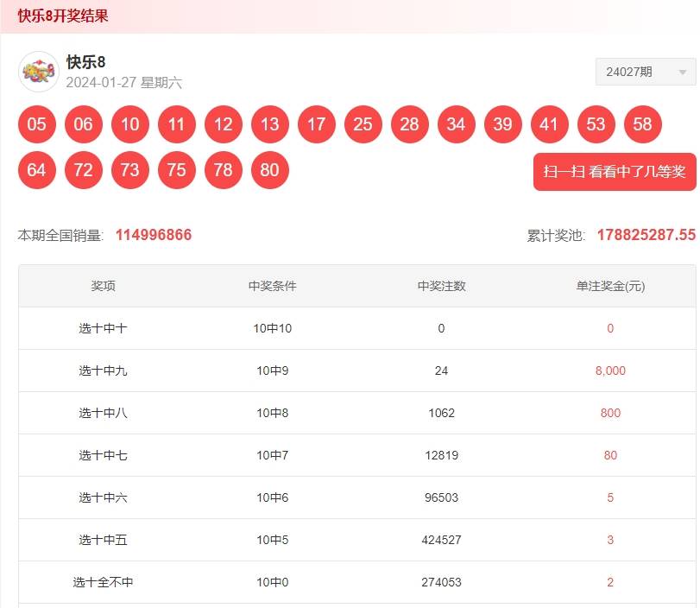Select the red number ball 12
700x608 pixels.
click(224, 124)
